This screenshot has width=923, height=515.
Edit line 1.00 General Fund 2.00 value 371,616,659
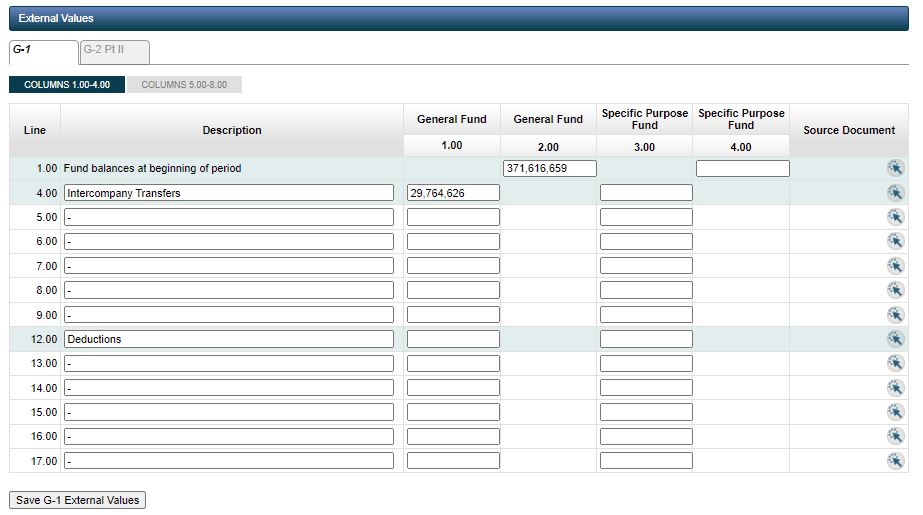pos(550,168)
